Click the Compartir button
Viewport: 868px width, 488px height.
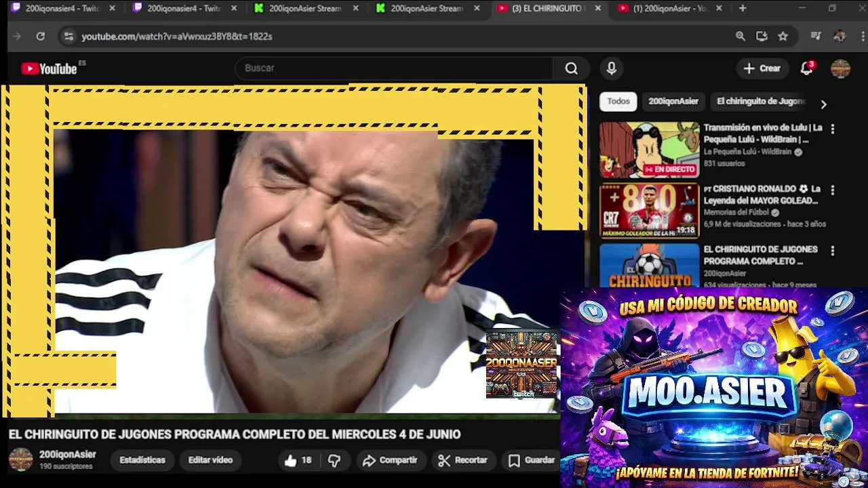click(390, 460)
